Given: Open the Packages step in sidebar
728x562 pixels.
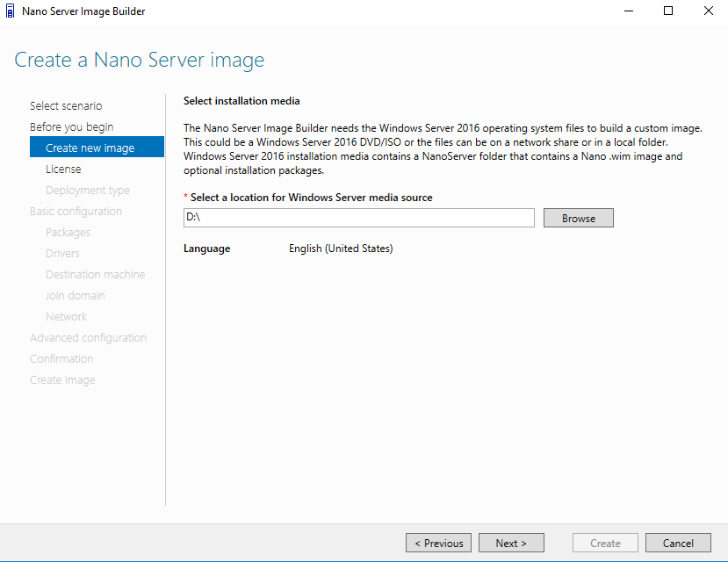Looking at the screenshot, I should coord(68,233).
